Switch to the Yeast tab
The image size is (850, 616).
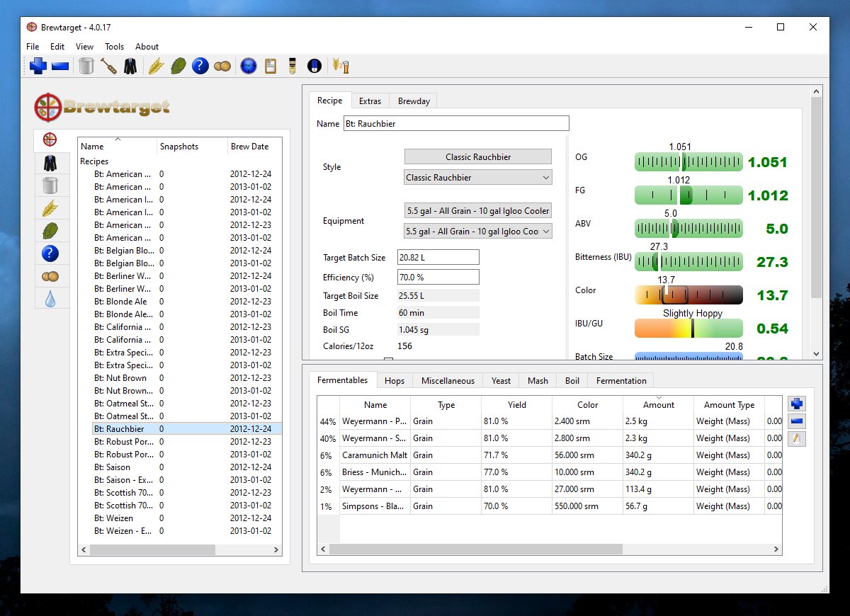click(501, 381)
